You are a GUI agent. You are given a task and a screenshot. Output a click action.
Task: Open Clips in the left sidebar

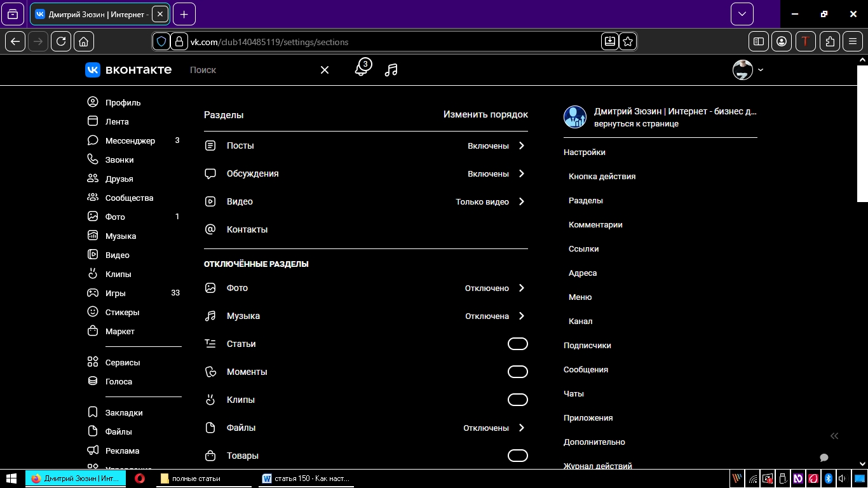coord(118,274)
